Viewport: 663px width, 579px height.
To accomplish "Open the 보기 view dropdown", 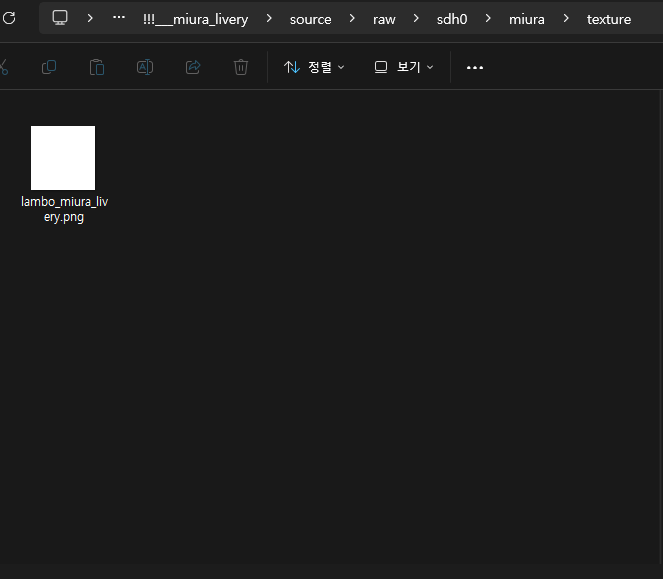I will [x=404, y=67].
